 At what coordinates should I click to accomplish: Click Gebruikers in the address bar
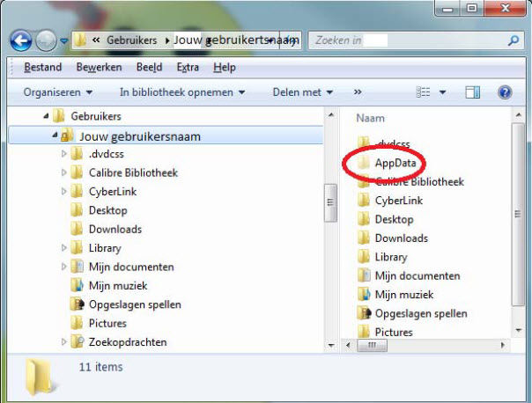click(x=131, y=40)
